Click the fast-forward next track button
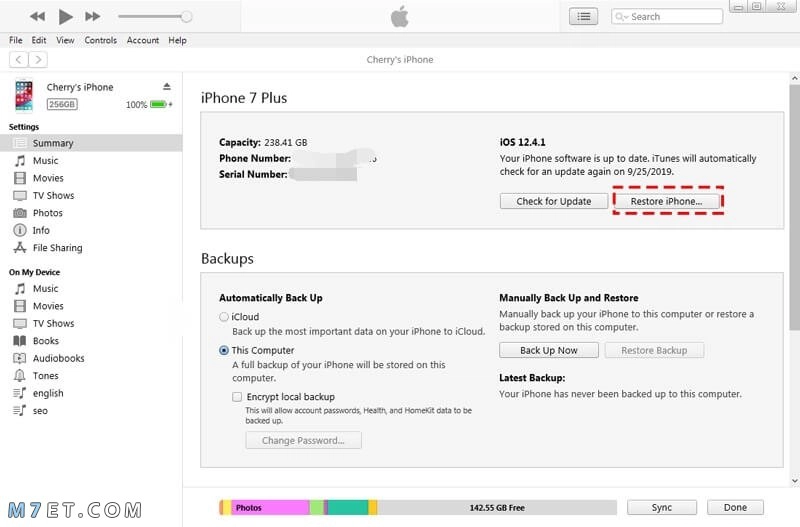Viewport: 800px width, 527px height. tap(92, 16)
